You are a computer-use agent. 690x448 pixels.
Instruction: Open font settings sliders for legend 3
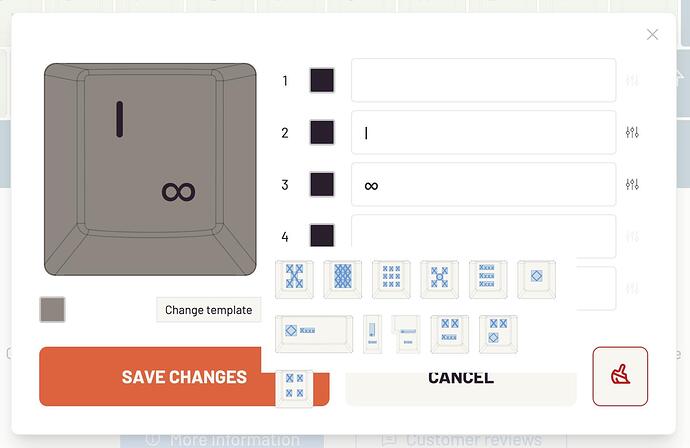tap(632, 184)
